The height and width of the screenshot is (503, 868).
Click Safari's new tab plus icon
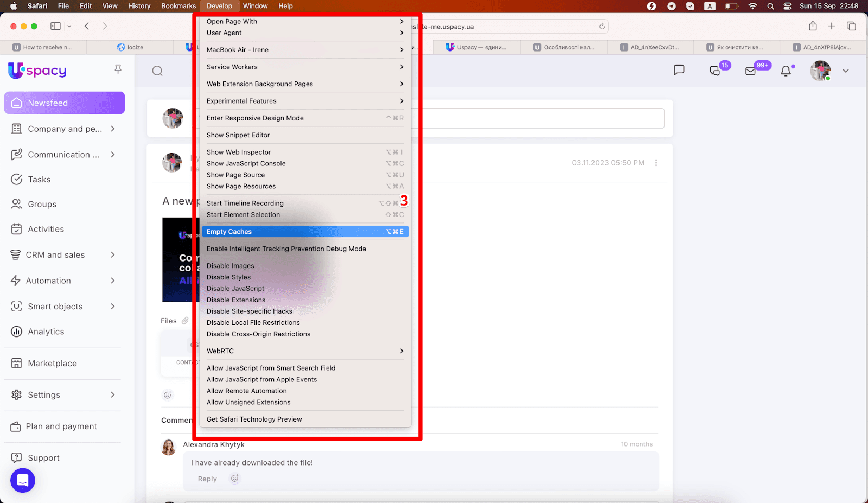click(x=832, y=26)
